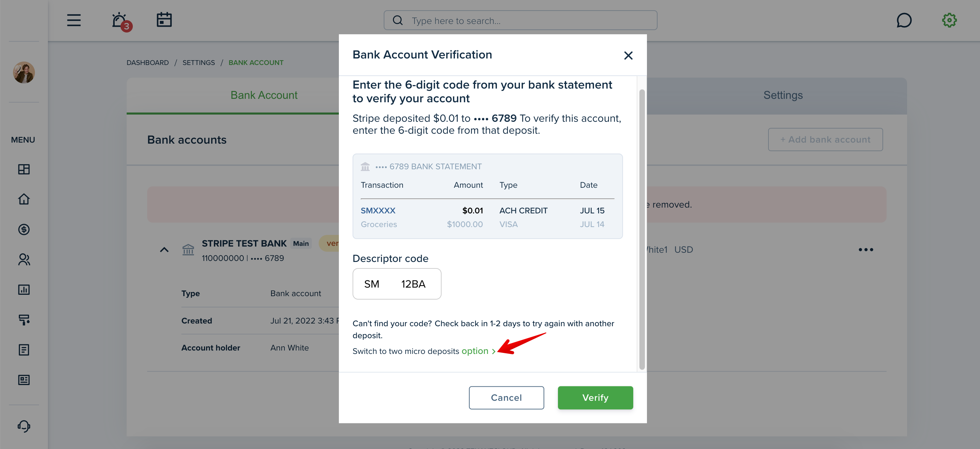The width and height of the screenshot is (980, 449).
Task: Click the Add bank account button
Action: 825,139
